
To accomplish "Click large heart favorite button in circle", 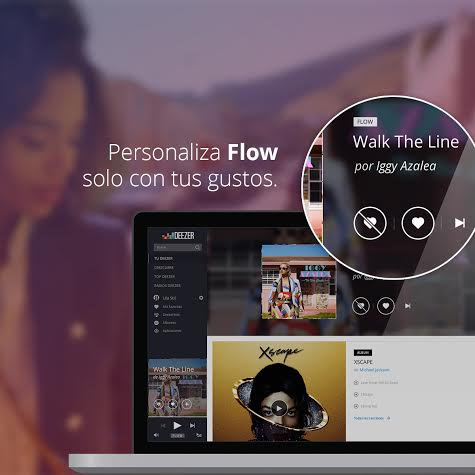I will point(418,223).
